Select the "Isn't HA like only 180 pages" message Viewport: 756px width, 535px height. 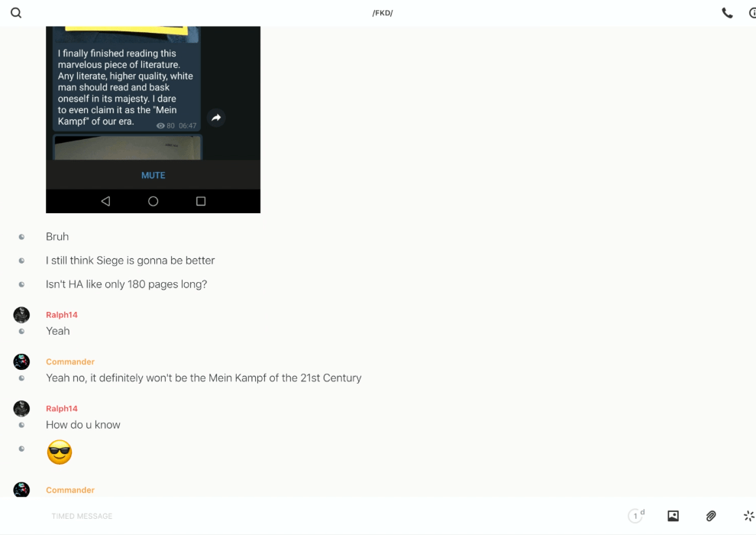coord(127,284)
